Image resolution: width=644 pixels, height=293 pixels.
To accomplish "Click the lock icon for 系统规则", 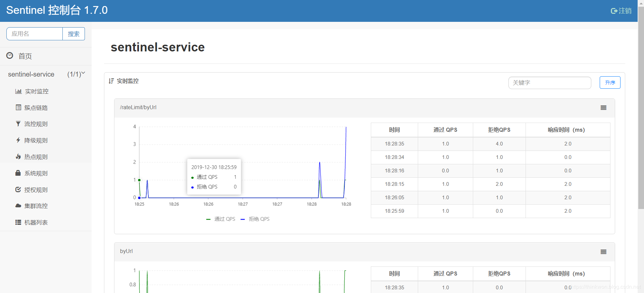I will (x=18, y=173).
